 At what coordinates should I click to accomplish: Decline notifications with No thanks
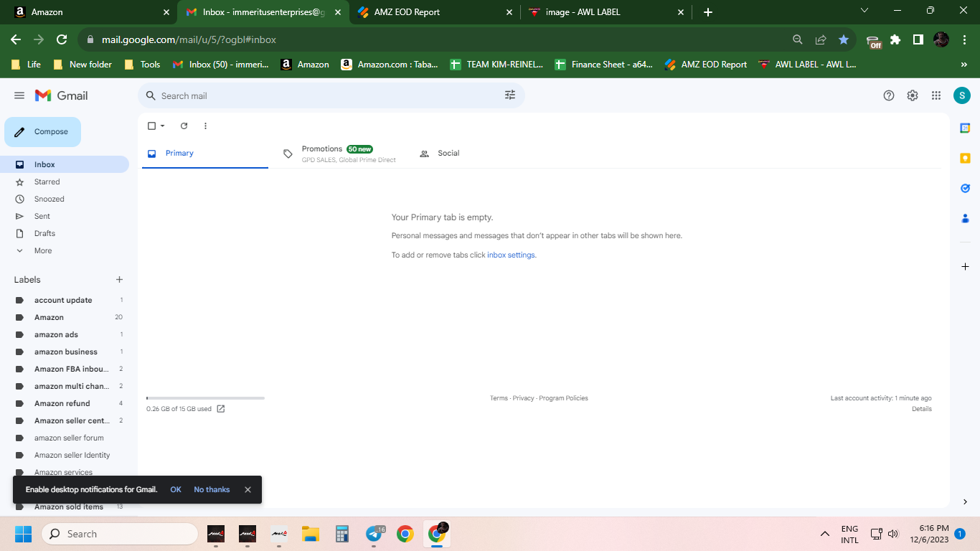[212, 489]
